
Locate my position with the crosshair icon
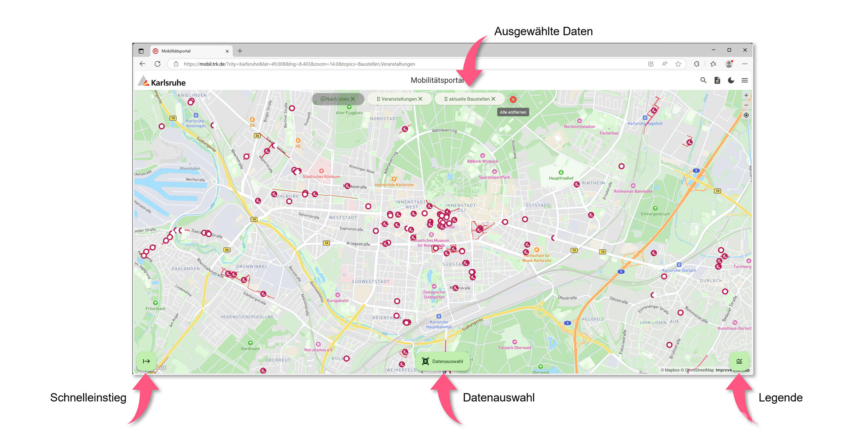click(746, 115)
